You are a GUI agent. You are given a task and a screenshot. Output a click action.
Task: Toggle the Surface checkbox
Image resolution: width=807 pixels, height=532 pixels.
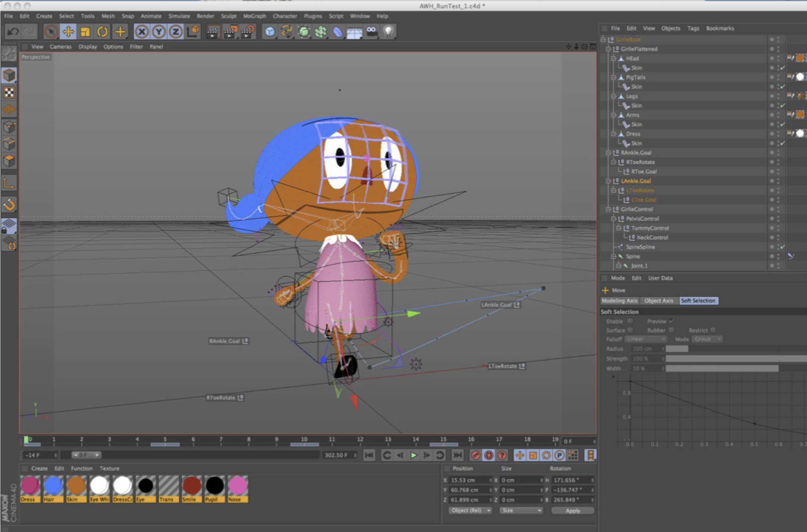[630, 330]
